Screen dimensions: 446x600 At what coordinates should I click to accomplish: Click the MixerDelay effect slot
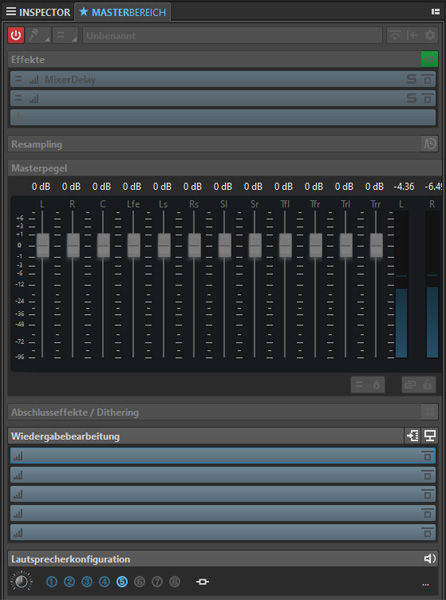tap(223, 80)
